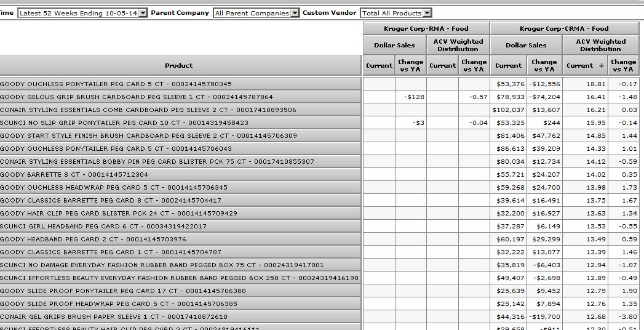This screenshot has height=330, width=644.
Task: Click the Kroger Corp-CRMA - Food group header
Action: point(563,28)
